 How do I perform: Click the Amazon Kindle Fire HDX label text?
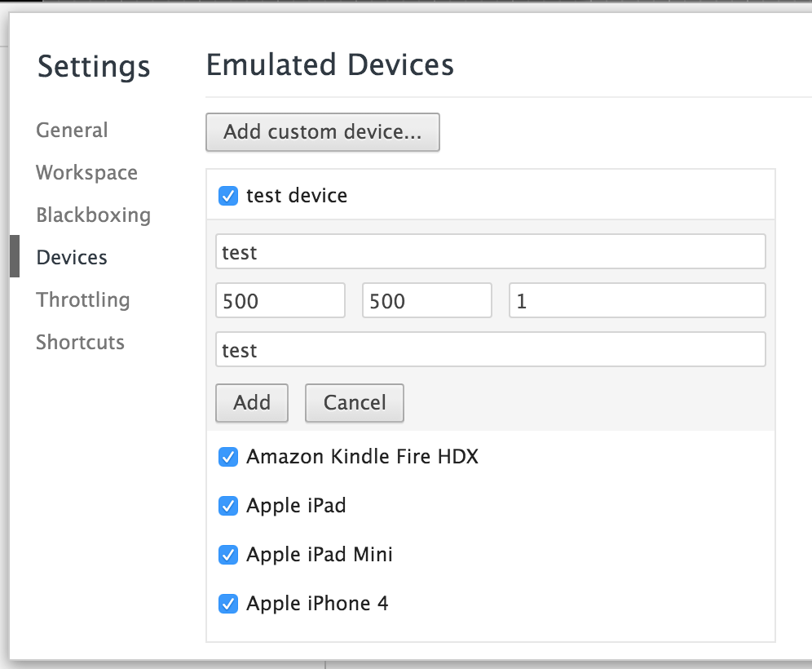pos(362,457)
